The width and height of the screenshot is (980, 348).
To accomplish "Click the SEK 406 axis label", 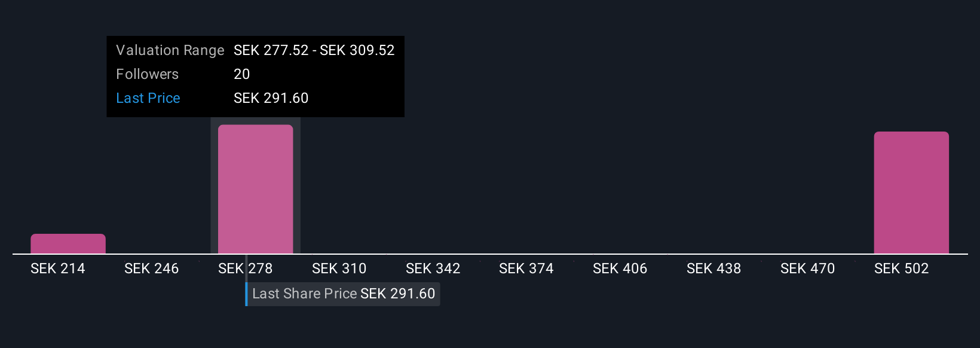I will 620,268.
